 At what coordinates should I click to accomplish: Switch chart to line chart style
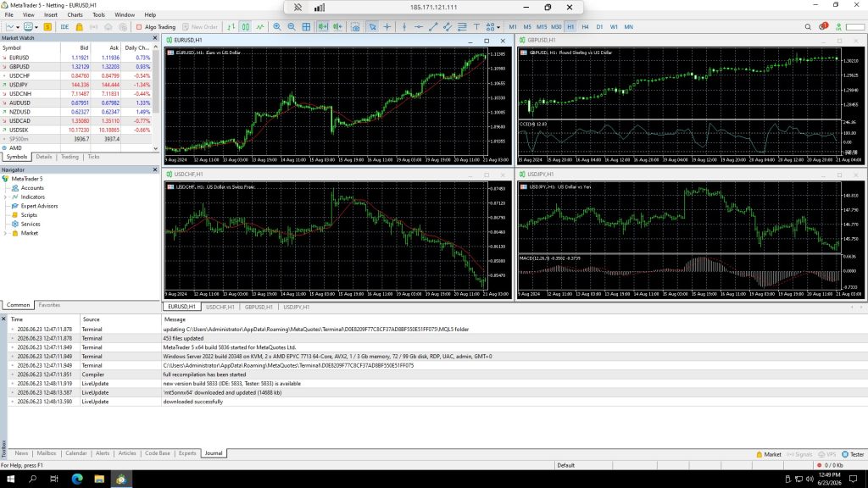[x=259, y=26]
